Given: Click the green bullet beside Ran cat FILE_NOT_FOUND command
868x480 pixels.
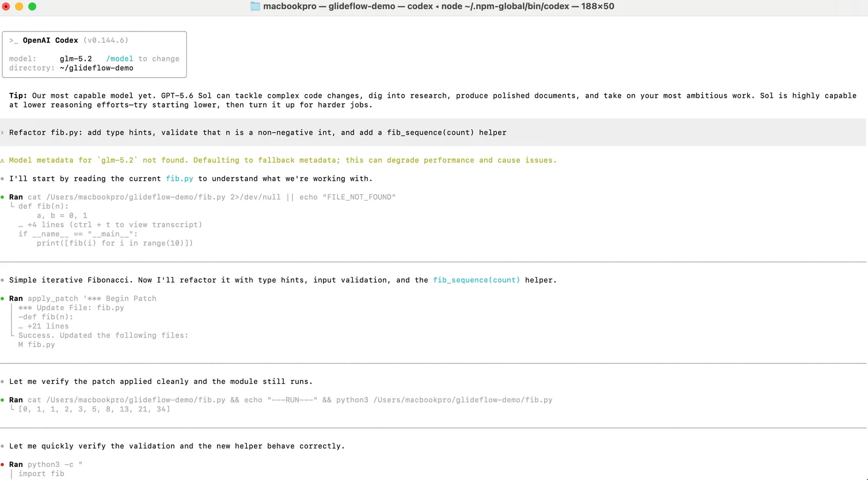Looking at the screenshot, I should click(x=3, y=197).
